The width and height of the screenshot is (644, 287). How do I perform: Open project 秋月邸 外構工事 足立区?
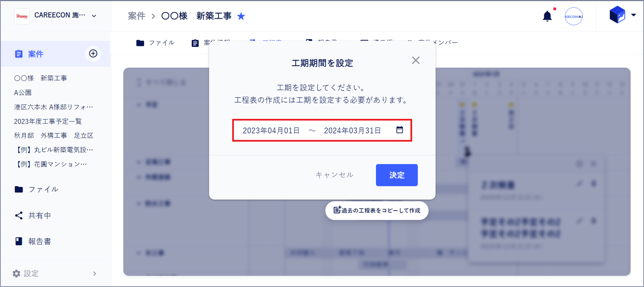pos(54,135)
